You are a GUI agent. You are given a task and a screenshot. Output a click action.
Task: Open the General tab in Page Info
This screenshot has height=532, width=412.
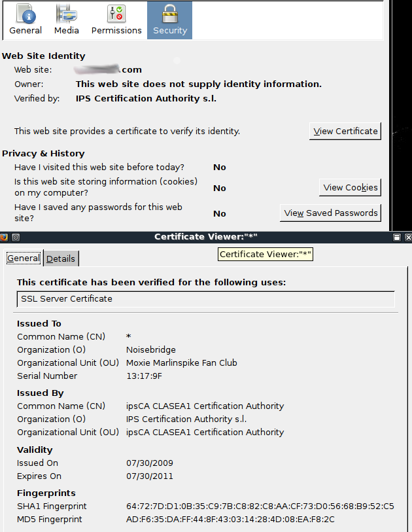pos(26,20)
